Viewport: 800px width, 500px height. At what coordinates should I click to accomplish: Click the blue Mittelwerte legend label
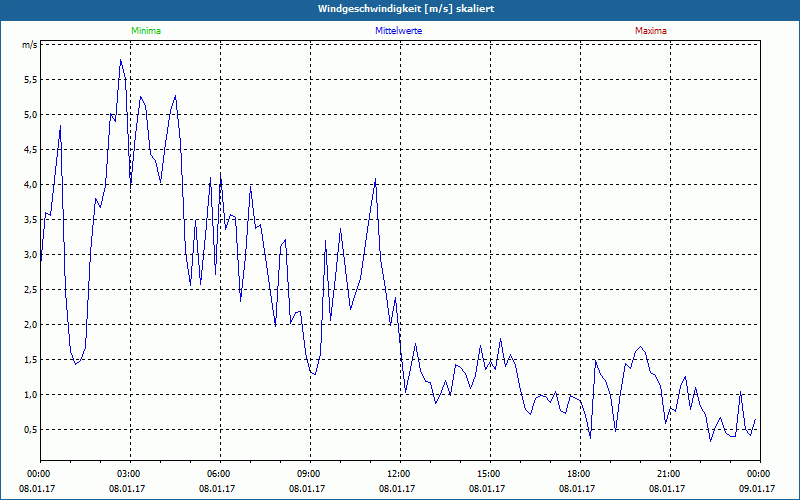[398, 31]
